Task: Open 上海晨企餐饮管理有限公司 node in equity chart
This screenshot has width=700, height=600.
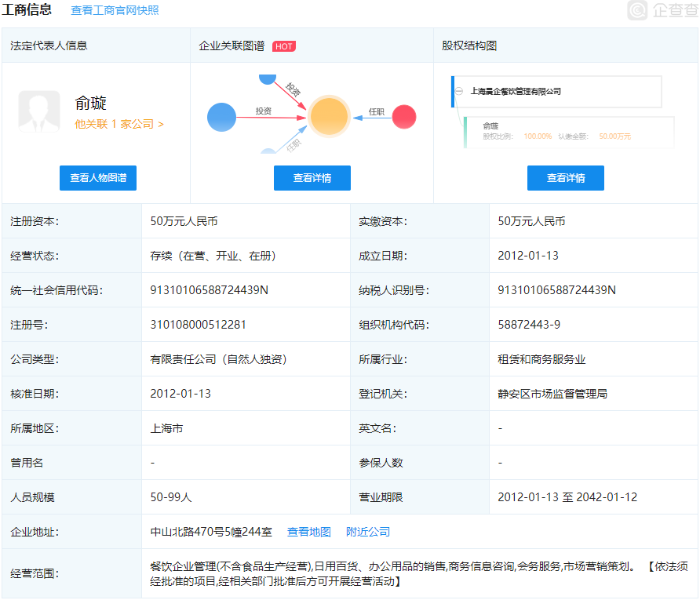Action: (x=516, y=91)
